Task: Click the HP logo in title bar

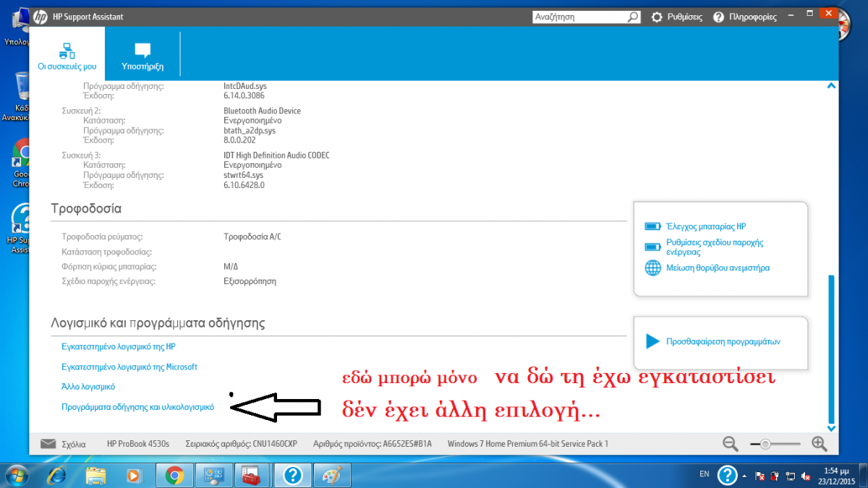Action: (x=41, y=17)
